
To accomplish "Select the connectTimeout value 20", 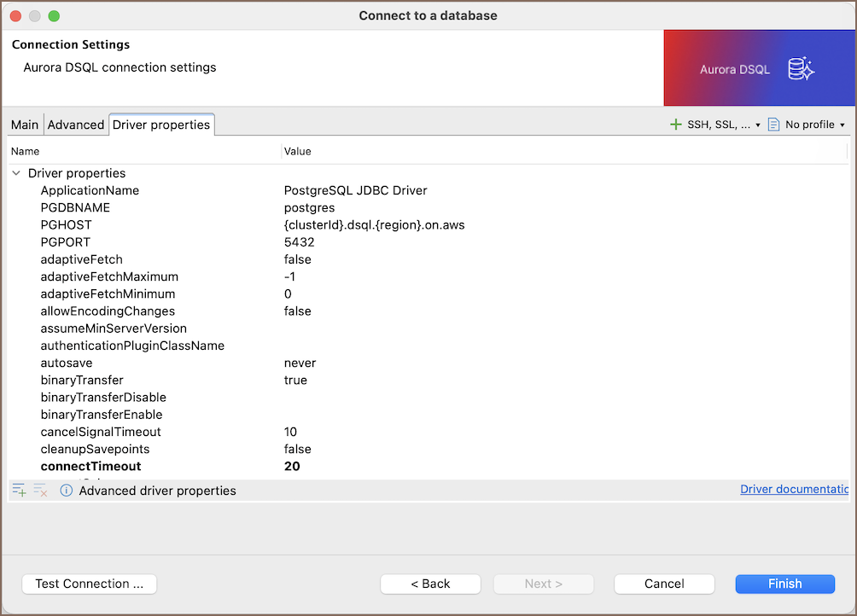I will [292, 467].
